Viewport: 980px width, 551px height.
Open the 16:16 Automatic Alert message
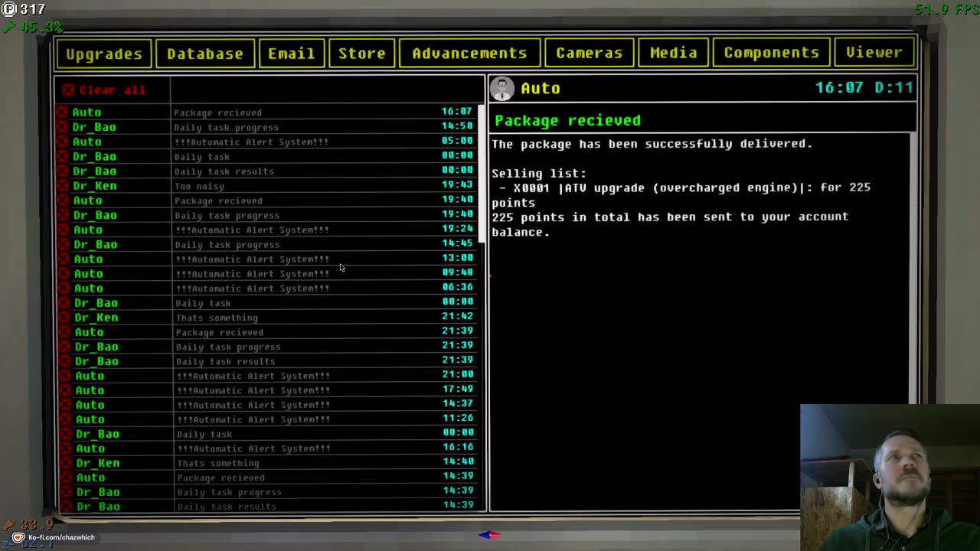(269, 448)
